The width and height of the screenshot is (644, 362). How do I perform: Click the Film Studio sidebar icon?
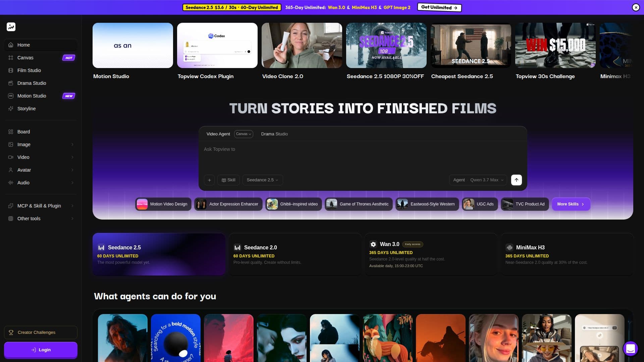pyautogui.click(x=11, y=70)
